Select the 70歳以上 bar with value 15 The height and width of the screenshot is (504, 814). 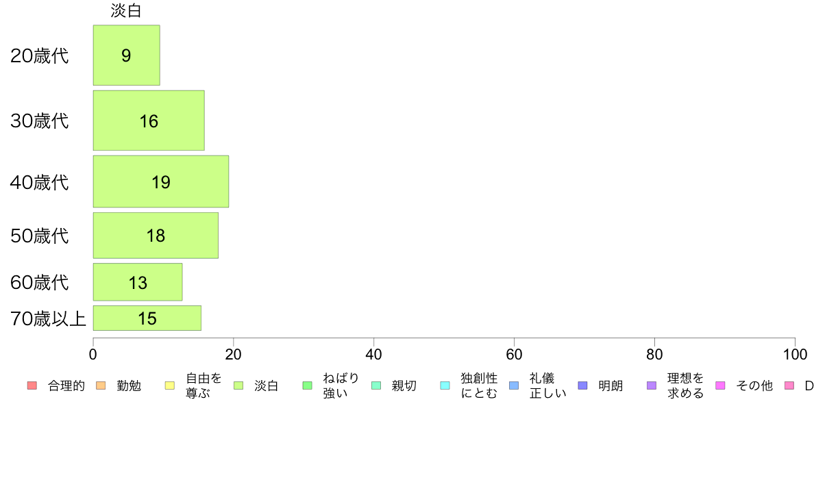tap(147, 318)
